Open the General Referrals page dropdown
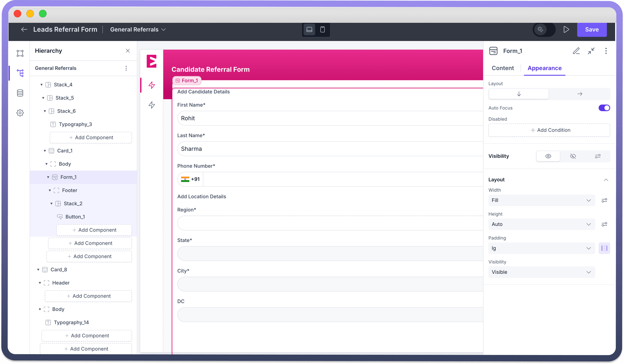The image size is (624, 364). pos(138,29)
